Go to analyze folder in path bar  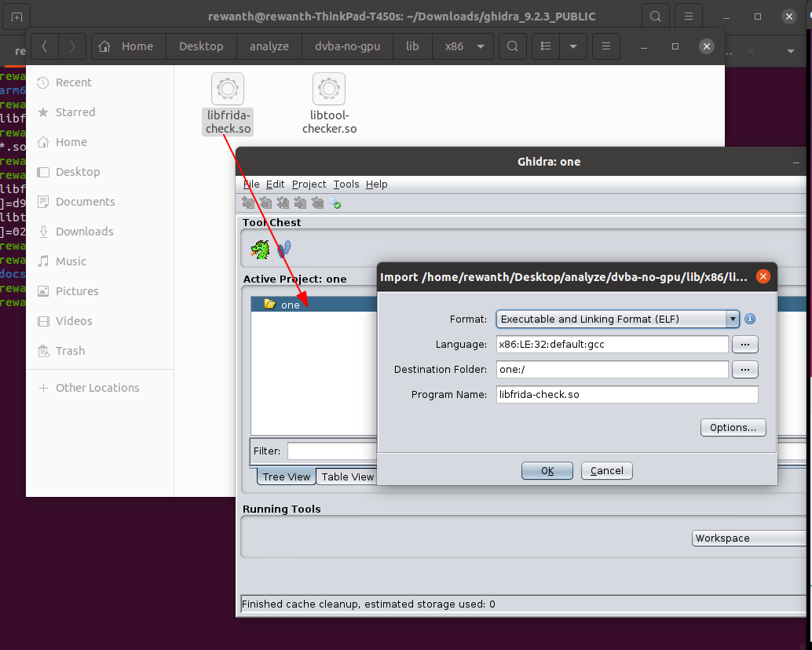click(269, 46)
